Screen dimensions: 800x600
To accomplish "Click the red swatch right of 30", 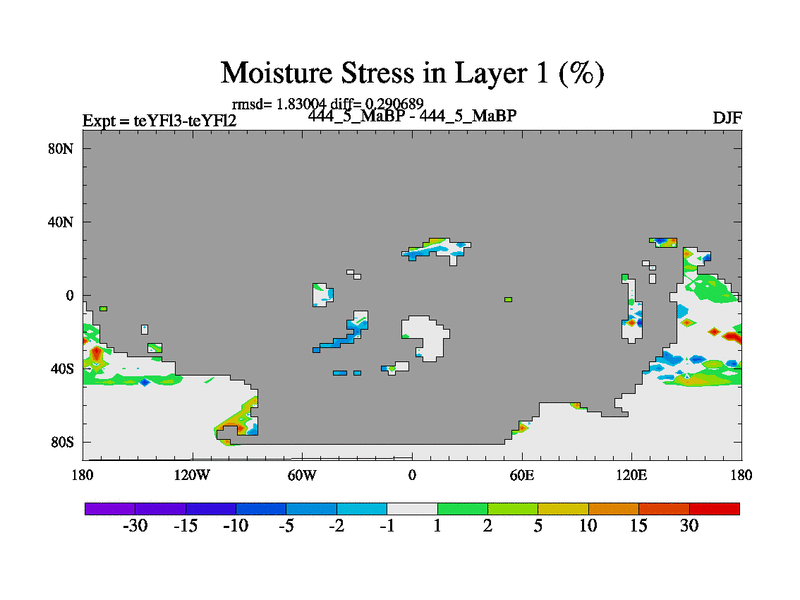I will [714, 509].
